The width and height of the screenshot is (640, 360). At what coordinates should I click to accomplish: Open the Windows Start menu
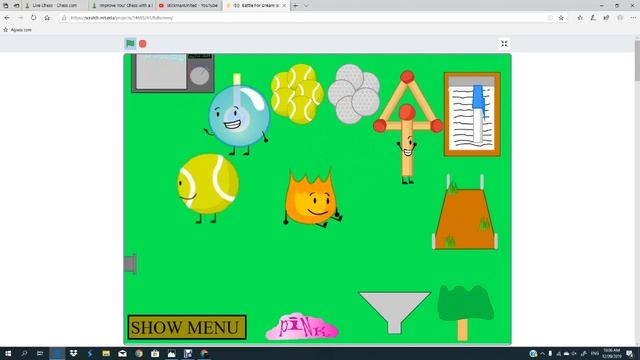pyautogui.click(x=8, y=353)
